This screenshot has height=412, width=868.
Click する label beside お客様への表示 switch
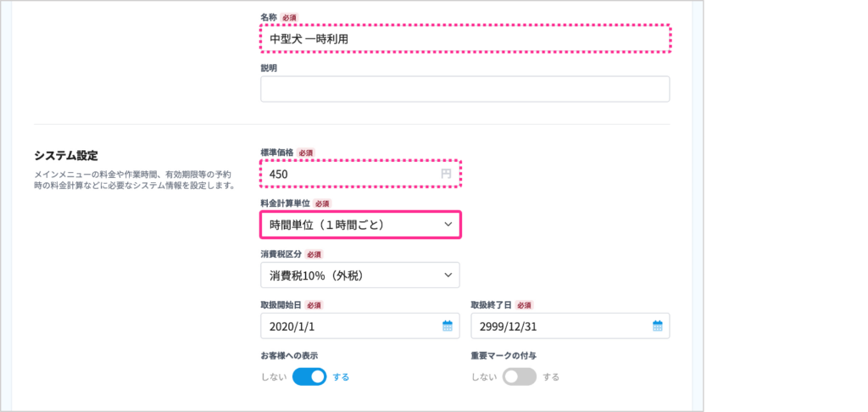click(341, 377)
